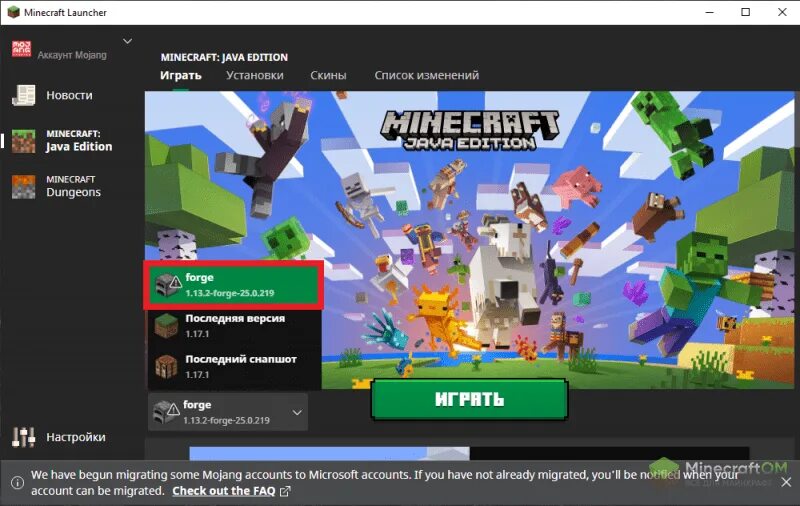
Task: Select Minecraft: Java Edition in sidebar
Action: pyautogui.click(x=71, y=141)
